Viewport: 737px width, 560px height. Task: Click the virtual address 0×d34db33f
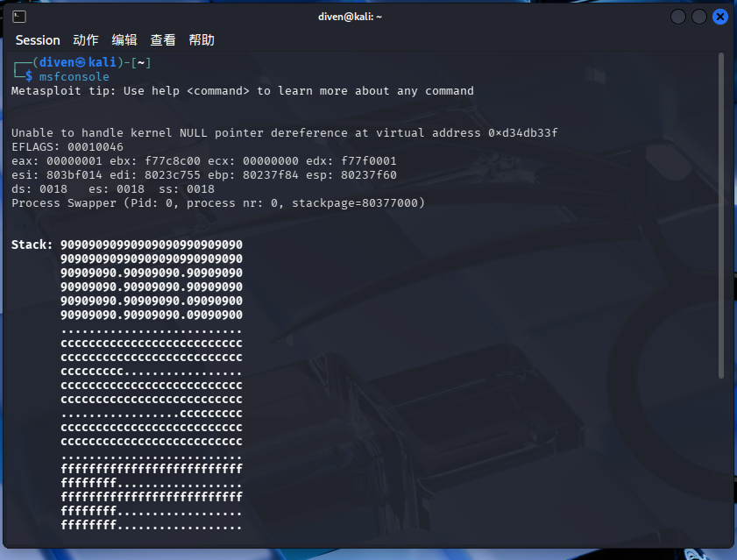(522, 133)
